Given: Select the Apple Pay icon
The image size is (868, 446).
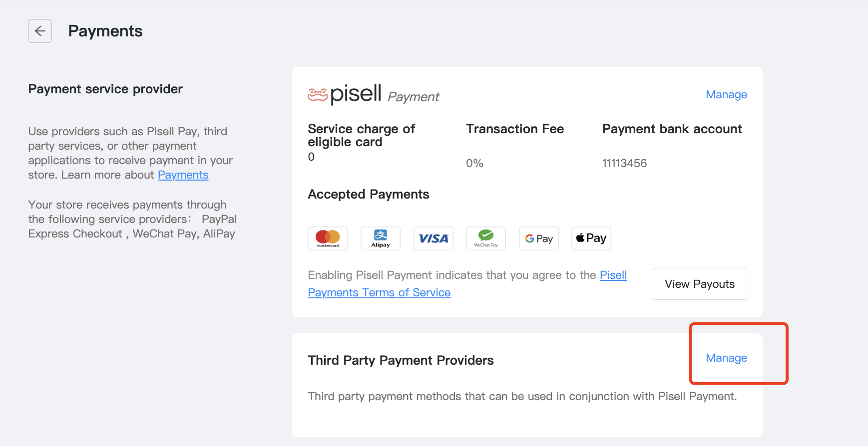Looking at the screenshot, I should point(591,238).
